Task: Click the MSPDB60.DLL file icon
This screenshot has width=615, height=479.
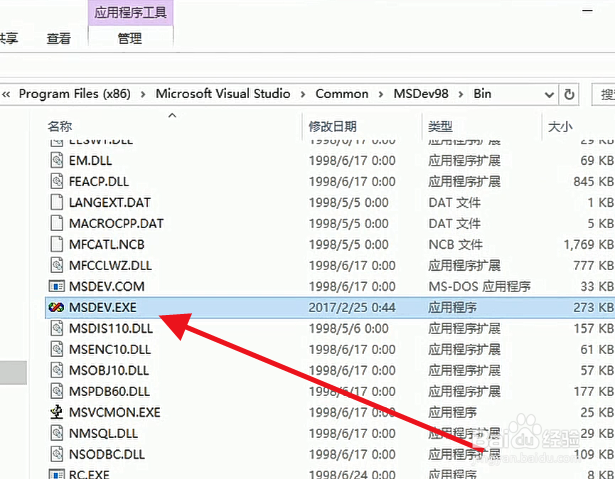Action: (x=56, y=391)
